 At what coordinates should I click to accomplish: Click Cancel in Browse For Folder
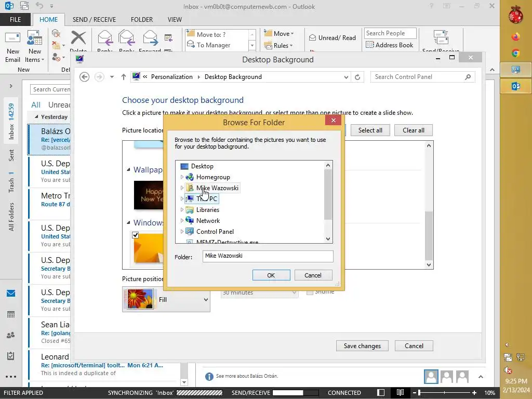[313, 275]
